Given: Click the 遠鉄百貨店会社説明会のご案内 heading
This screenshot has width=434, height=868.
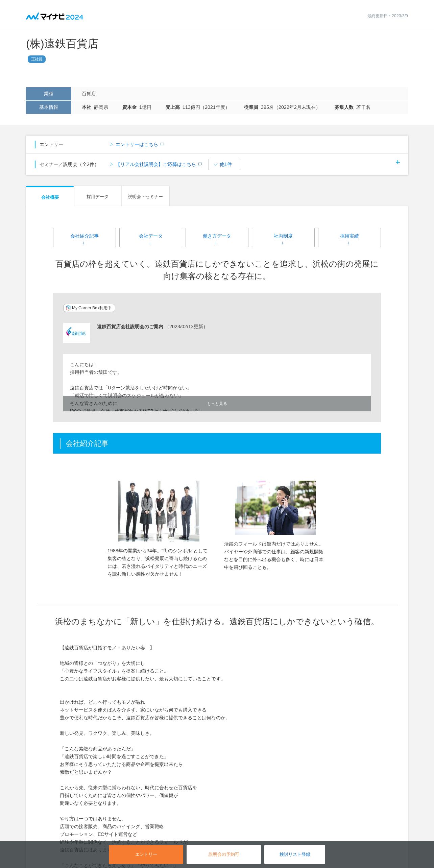Looking at the screenshot, I should 130,327.
